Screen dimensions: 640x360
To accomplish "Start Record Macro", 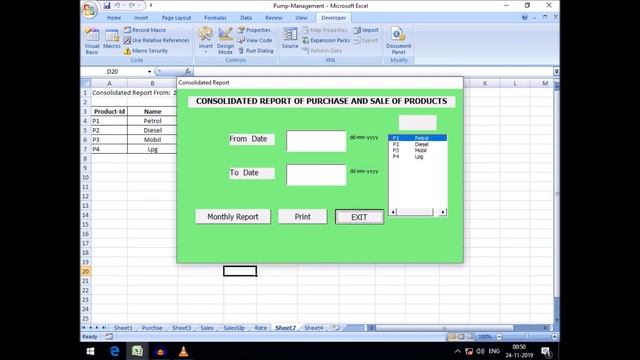I will pos(145,30).
